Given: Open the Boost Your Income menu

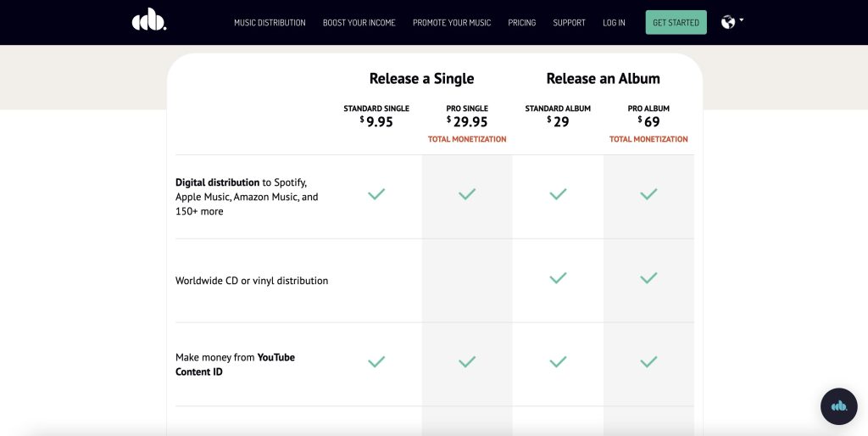Looking at the screenshot, I should click(359, 23).
